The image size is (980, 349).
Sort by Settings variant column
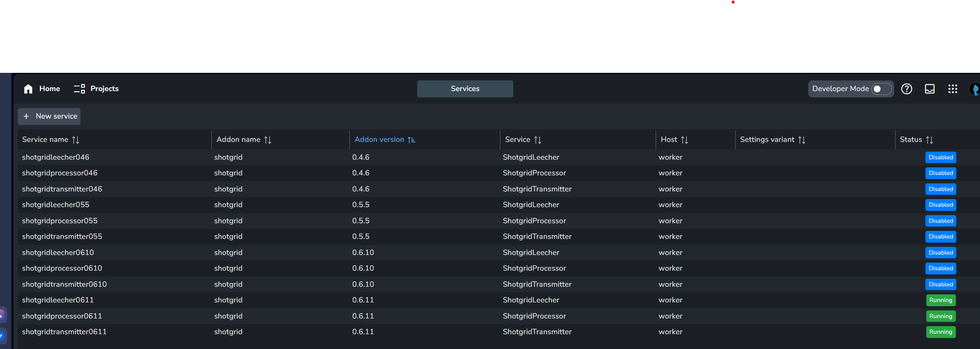[x=802, y=140]
